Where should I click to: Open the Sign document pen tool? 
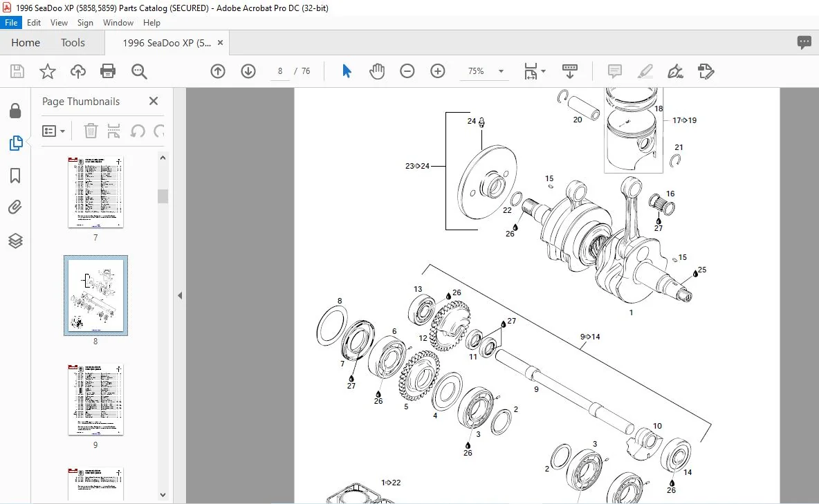pyautogui.click(x=675, y=71)
